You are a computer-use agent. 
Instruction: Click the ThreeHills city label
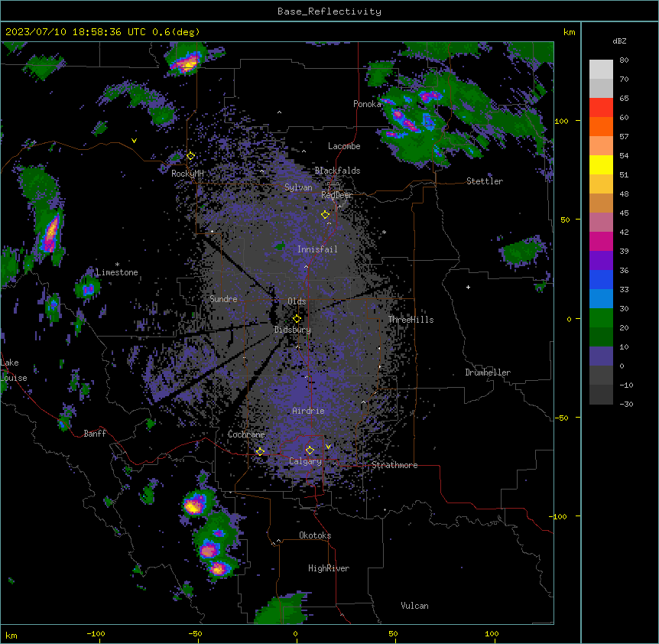pyautogui.click(x=411, y=320)
